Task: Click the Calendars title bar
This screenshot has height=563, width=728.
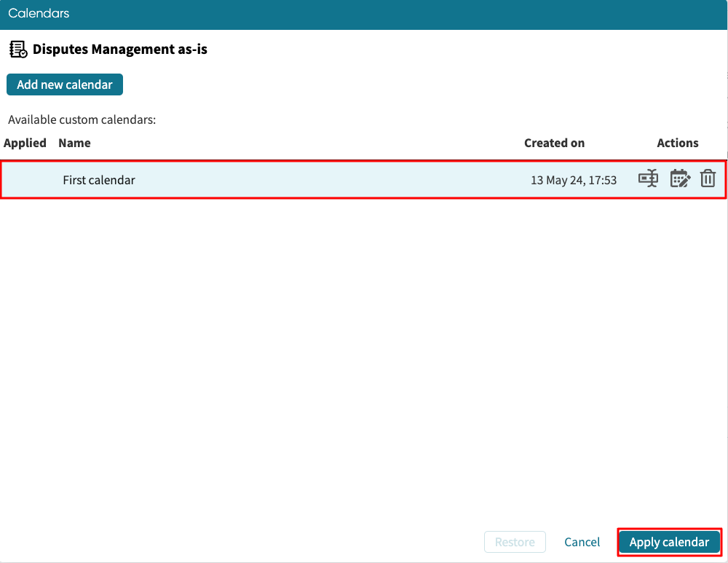Action: 39,13
